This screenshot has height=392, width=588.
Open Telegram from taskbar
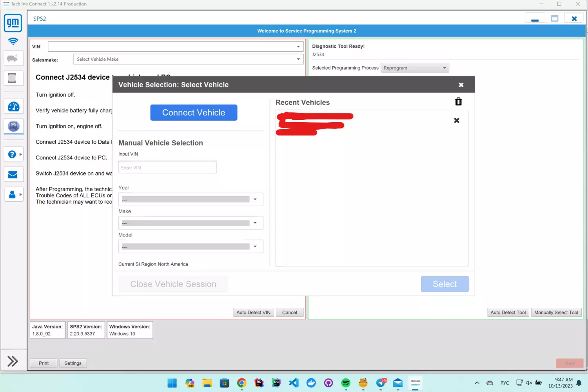tap(381, 383)
